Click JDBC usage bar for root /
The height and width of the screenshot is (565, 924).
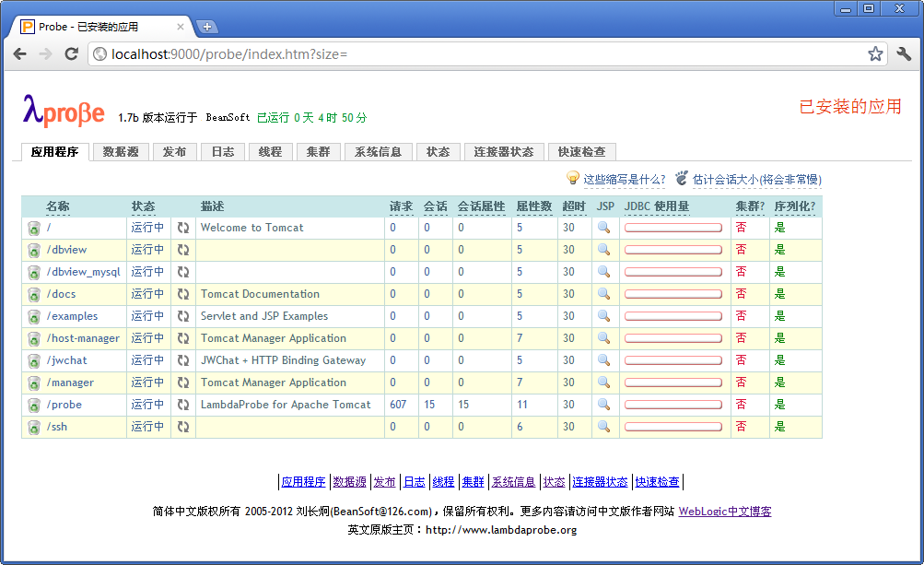coord(673,228)
